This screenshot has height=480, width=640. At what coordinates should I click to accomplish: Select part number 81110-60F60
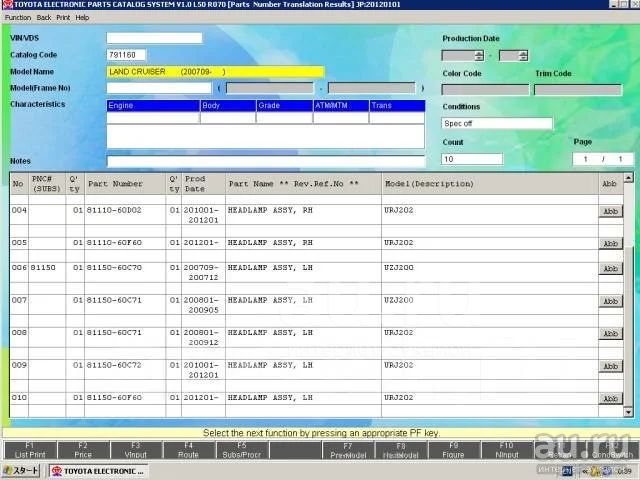point(114,242)
